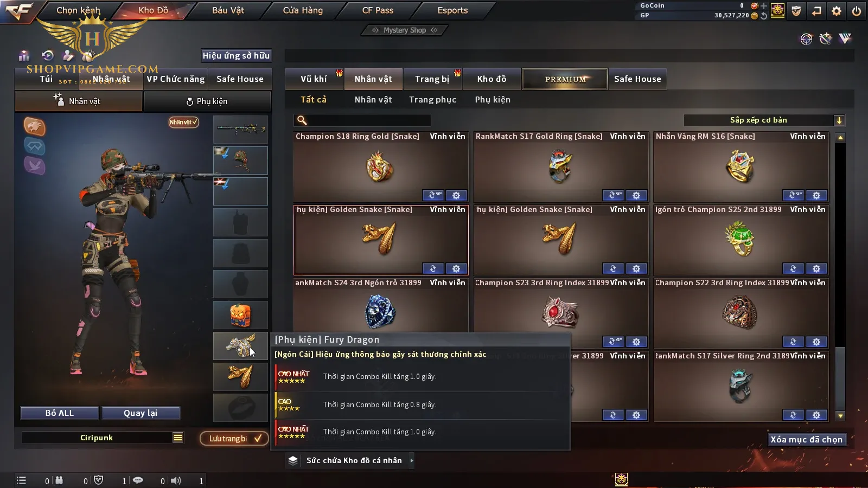The image size is (868, 488).
Task: Toggle the Nhân vật checkmark badge
Action: 183,122
